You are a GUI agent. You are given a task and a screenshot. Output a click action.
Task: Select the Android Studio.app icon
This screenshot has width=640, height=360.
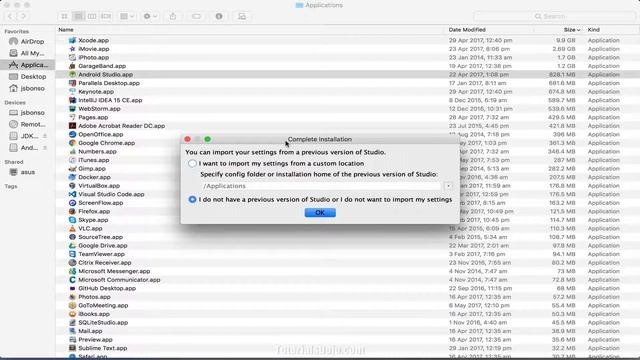click(72, 75)
